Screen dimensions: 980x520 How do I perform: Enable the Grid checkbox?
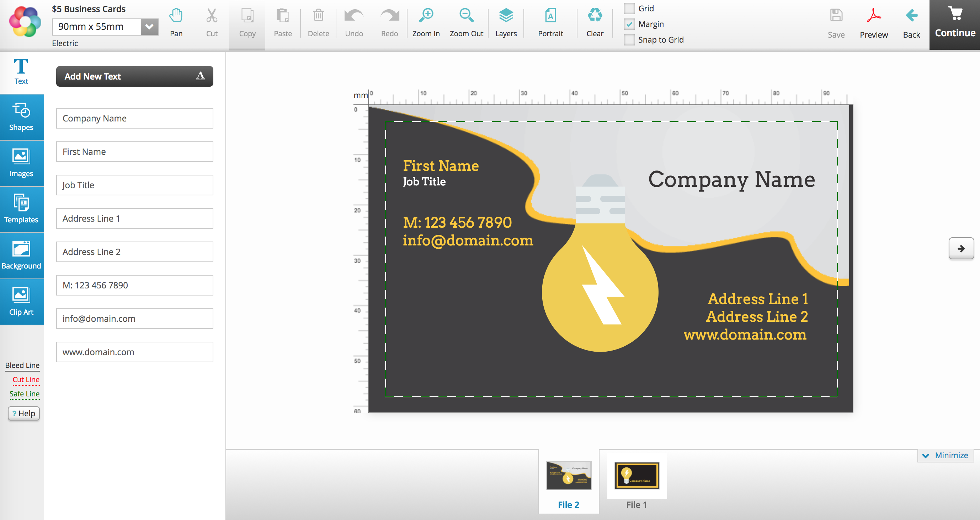coord(629,9)
